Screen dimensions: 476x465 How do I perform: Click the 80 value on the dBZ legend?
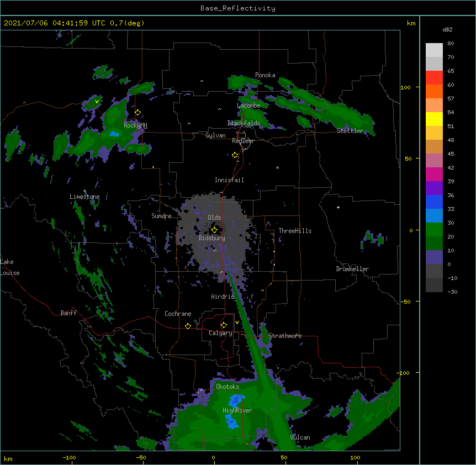click(451, 44)
